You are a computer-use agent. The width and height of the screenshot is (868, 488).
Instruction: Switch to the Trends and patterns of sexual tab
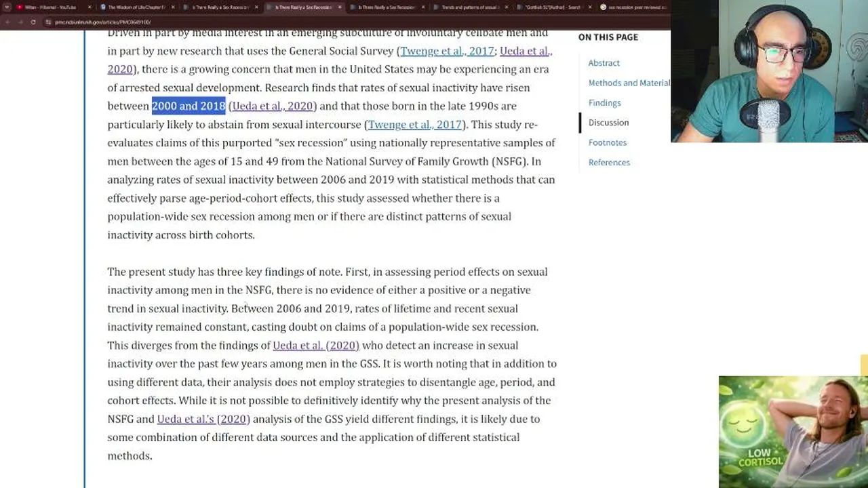point(471,7)
